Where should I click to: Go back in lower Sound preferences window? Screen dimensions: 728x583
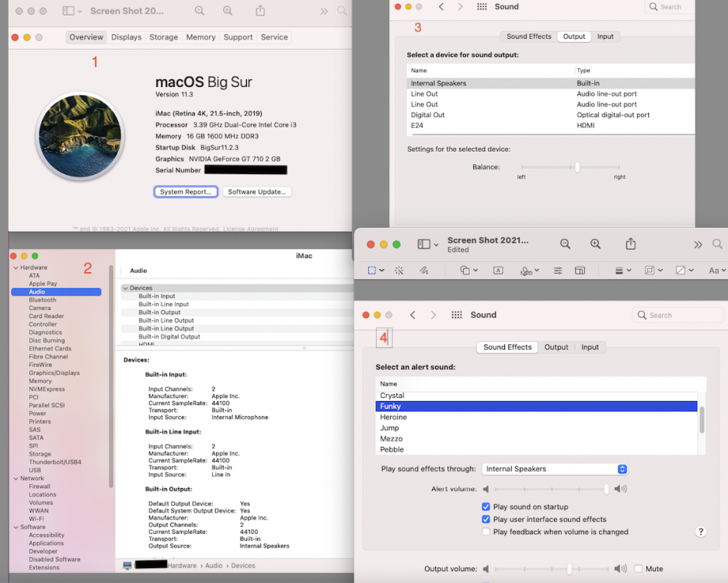pyautogui.click(x=413, y=315)
